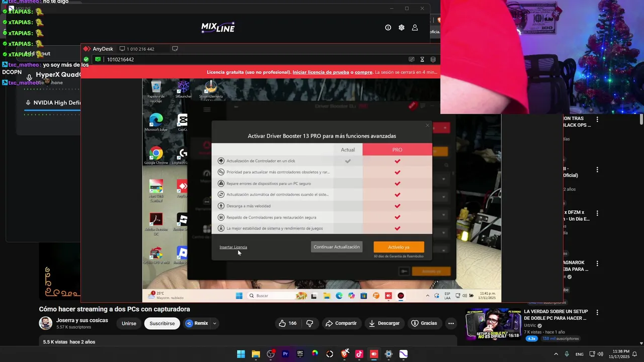Image resolution: width=644 pixels, height=362 pixels.
Task: Dislike the YouTube video
Action: point(310,323)
